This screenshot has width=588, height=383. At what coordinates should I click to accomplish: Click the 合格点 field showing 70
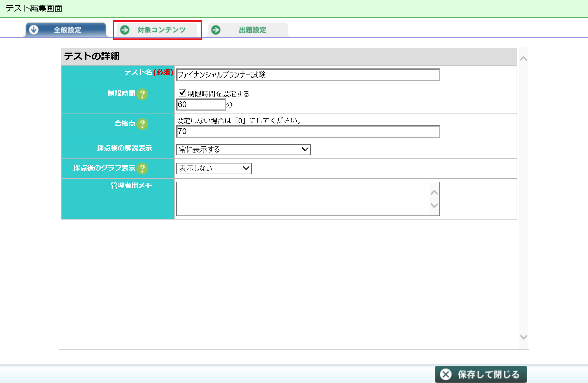coord(308,131)
